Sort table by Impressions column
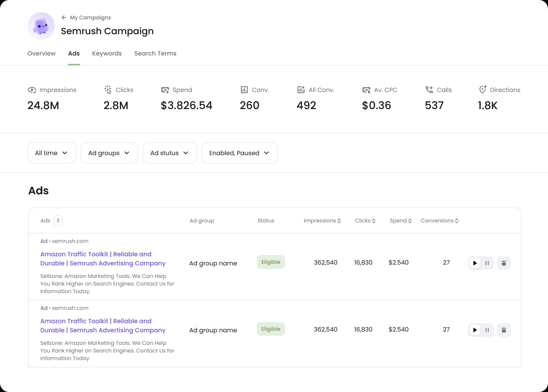 pyautogui.click(x=322, y=221)
